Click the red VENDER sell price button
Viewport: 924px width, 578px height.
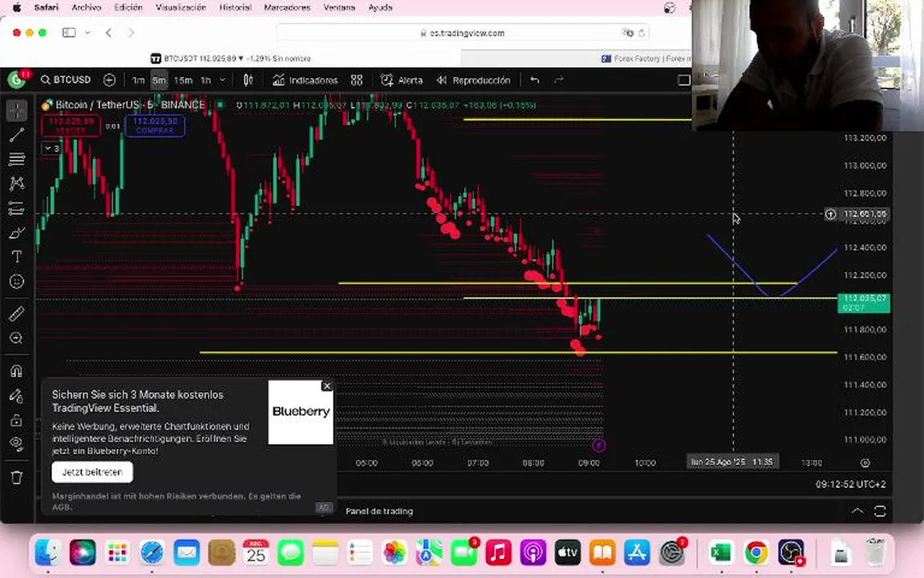71,125
